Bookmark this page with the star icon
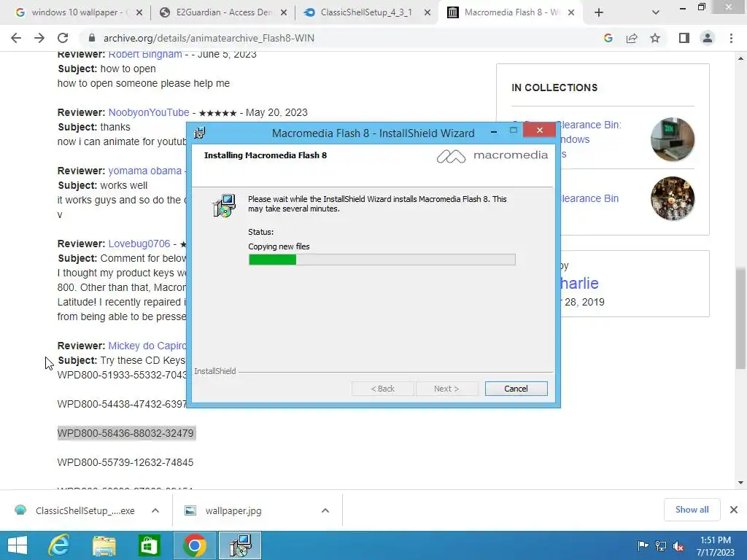The height and width of the screenshot is (560, 747). coord(655,38)
